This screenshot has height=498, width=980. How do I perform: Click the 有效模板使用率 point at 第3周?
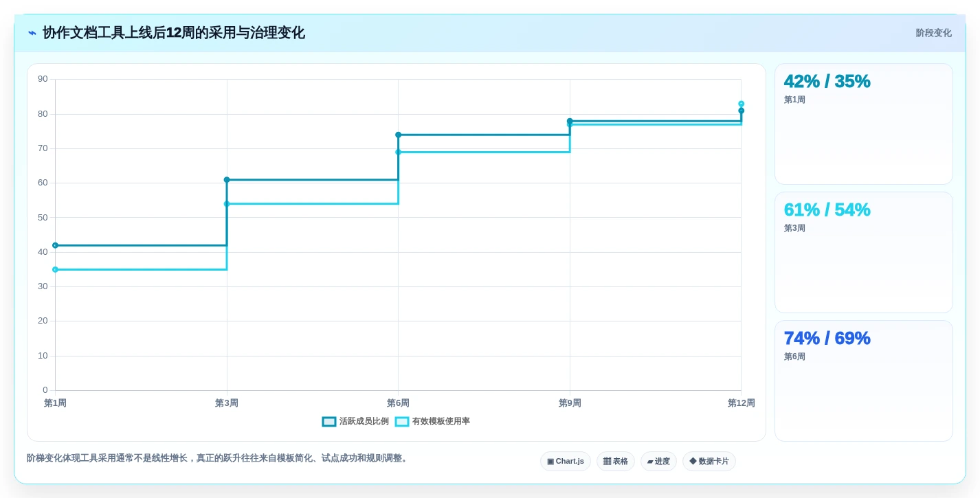(227, 204)
